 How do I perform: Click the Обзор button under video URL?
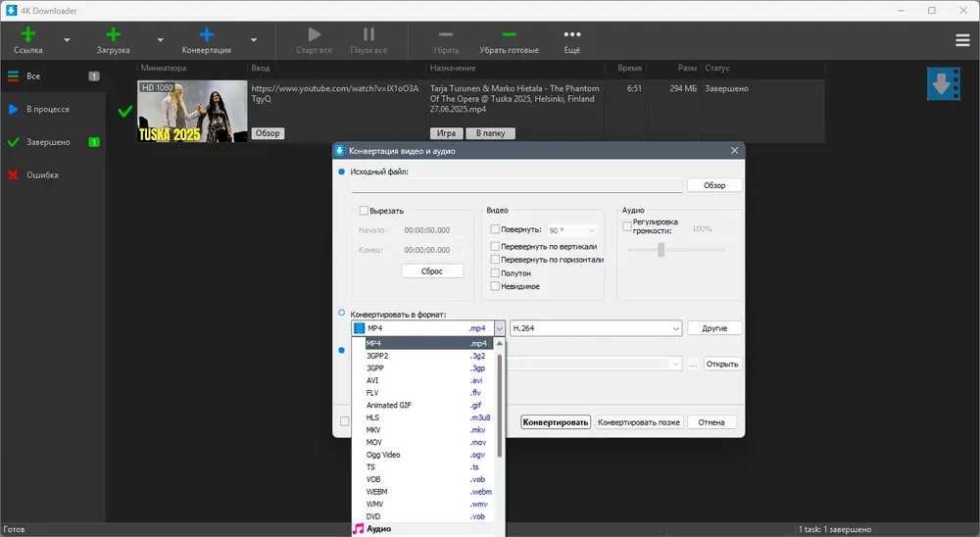click(268, 133)
